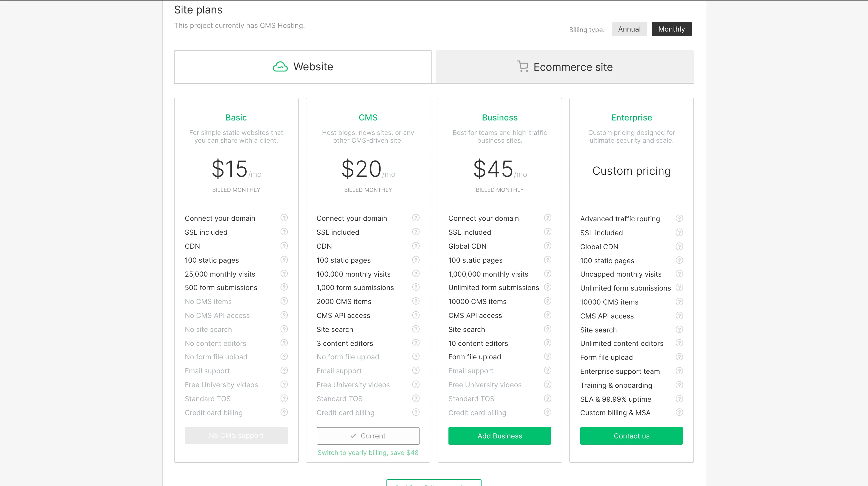Screen dimensions: 868x486
Task: Switch to the Ecommerce site tab
Action: 565,67
